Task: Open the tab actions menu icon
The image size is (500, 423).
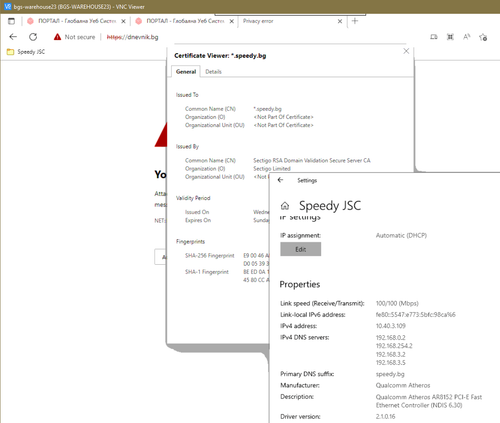Action: 12,21
